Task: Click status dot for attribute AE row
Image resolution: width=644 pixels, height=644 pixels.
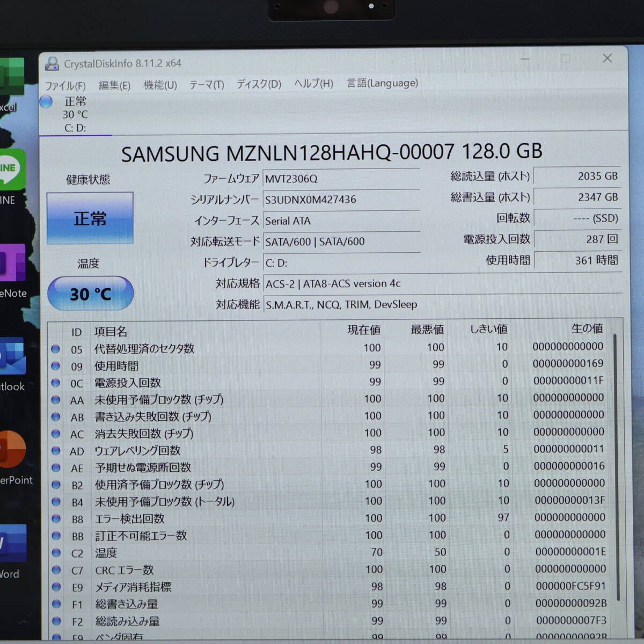Action: point(56,468)
